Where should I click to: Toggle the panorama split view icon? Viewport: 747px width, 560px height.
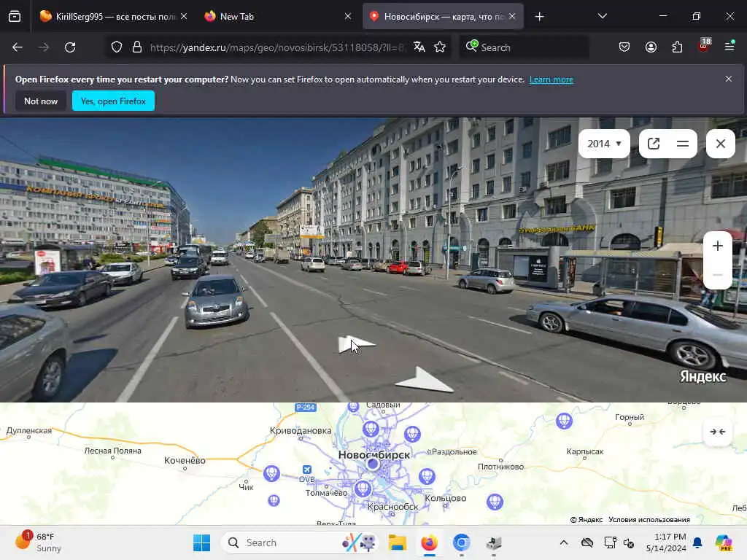tap(683, 144)
